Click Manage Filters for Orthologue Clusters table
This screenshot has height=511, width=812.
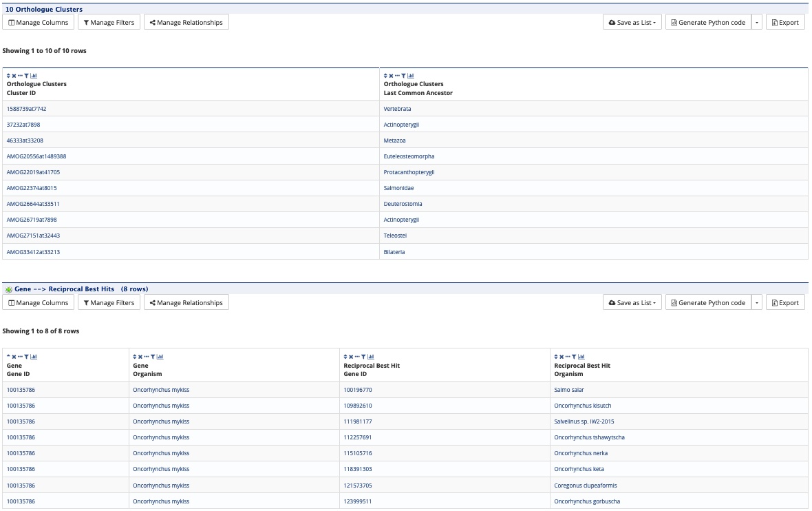(109, 22)
